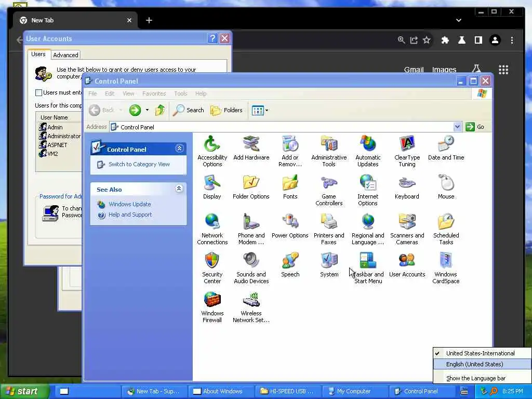Open Network Connections icon
The width and height of the screenshot is (532, 399).
click(212, 229)
